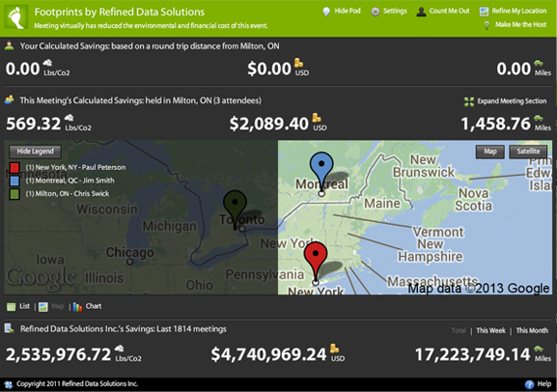Click the coins icon next to $2,089.40

coord(317,118)
